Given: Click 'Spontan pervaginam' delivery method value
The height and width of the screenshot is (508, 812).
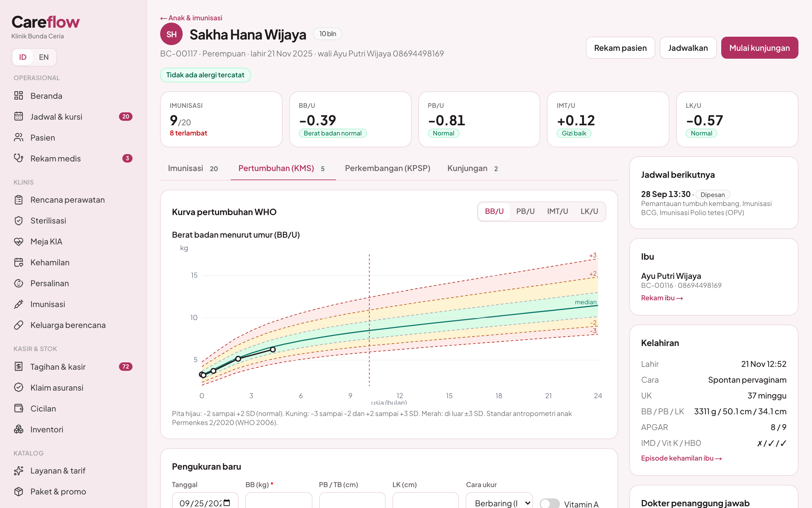Looking at the screenshot, I should pos(747,380).
